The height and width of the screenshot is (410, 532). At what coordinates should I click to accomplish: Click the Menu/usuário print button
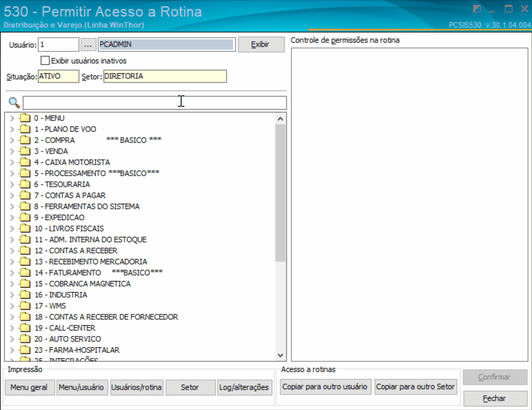pos(81,387)
